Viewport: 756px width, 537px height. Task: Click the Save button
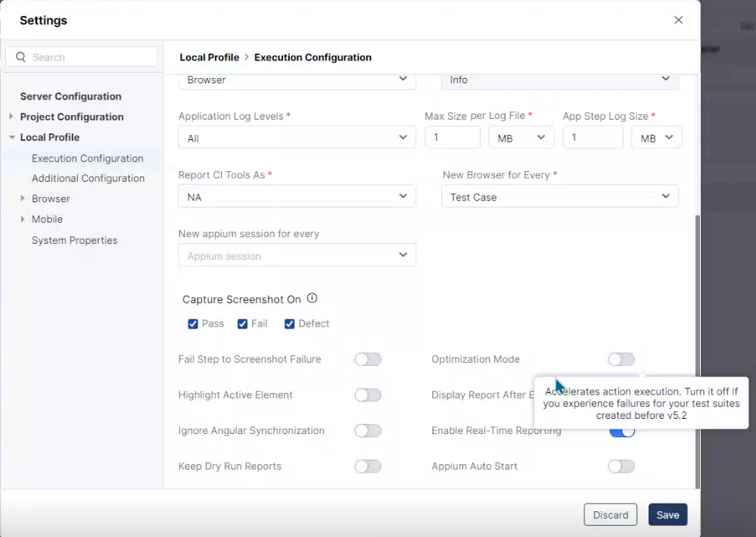point(667,515)
